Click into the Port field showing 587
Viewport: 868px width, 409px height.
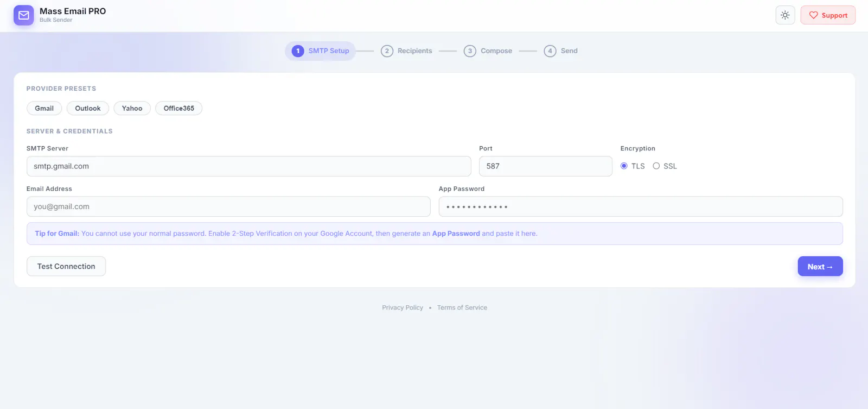click(546, 166)
